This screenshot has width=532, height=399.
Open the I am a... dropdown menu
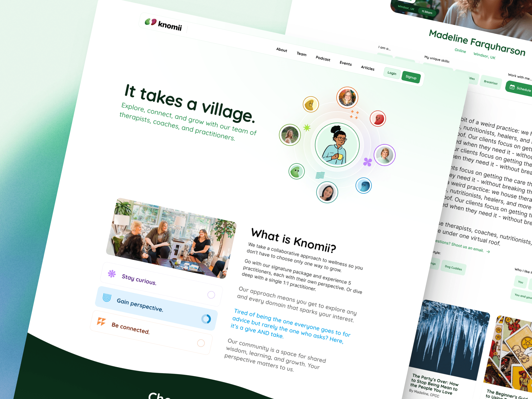[384, 47]
